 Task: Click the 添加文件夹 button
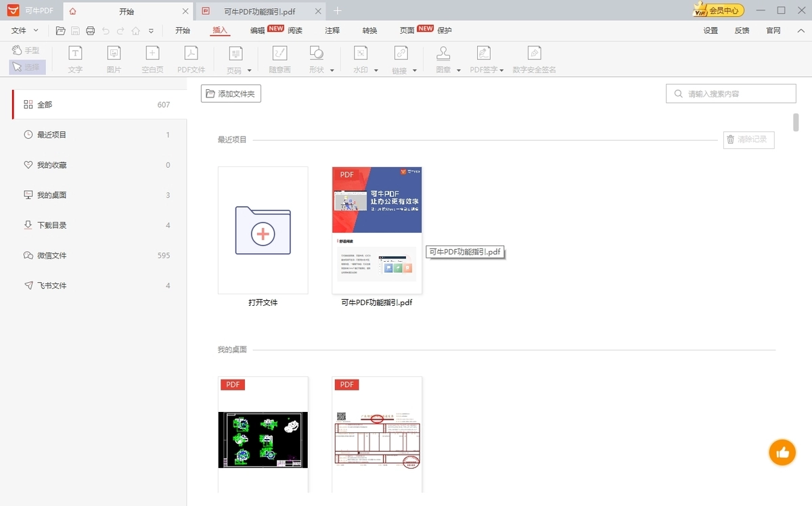pyautogui.click(x=231, y=94)
